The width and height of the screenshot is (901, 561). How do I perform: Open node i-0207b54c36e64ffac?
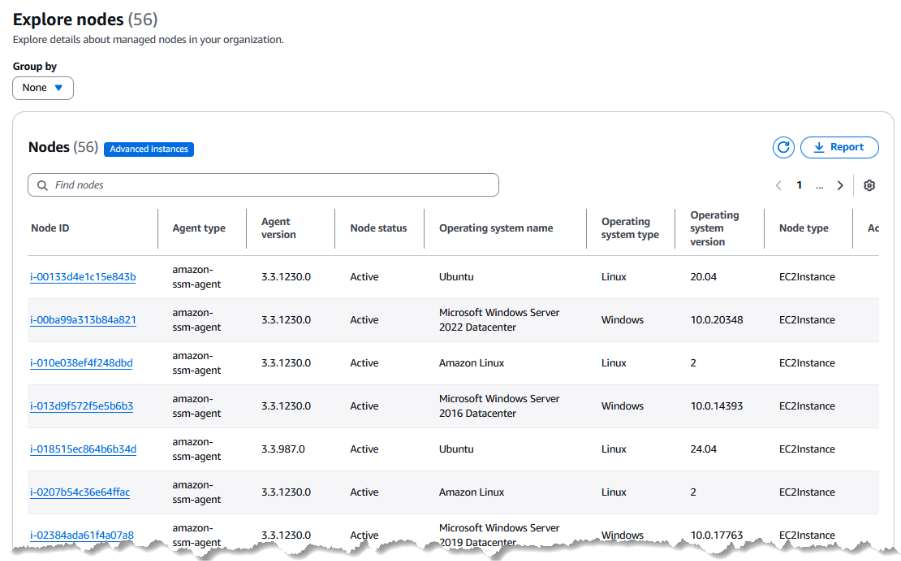(x=80, y=493)
